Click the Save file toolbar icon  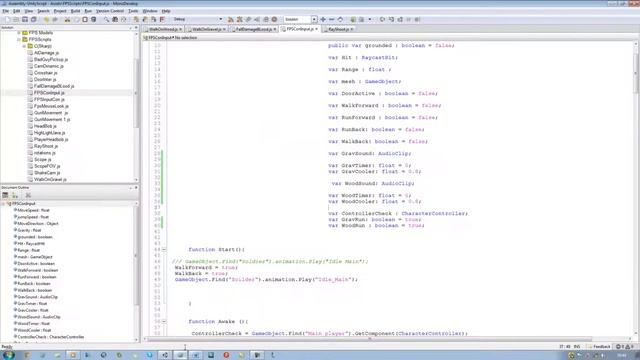point(25,20)
